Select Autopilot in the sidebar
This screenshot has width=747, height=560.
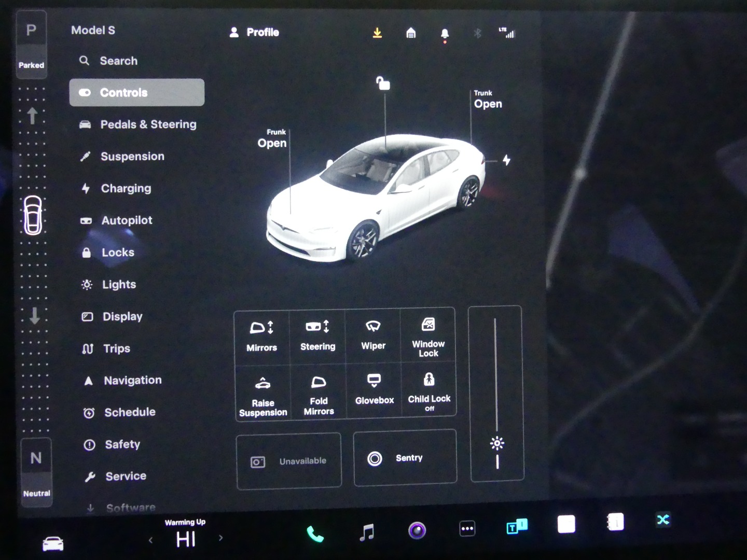(127, 221)
